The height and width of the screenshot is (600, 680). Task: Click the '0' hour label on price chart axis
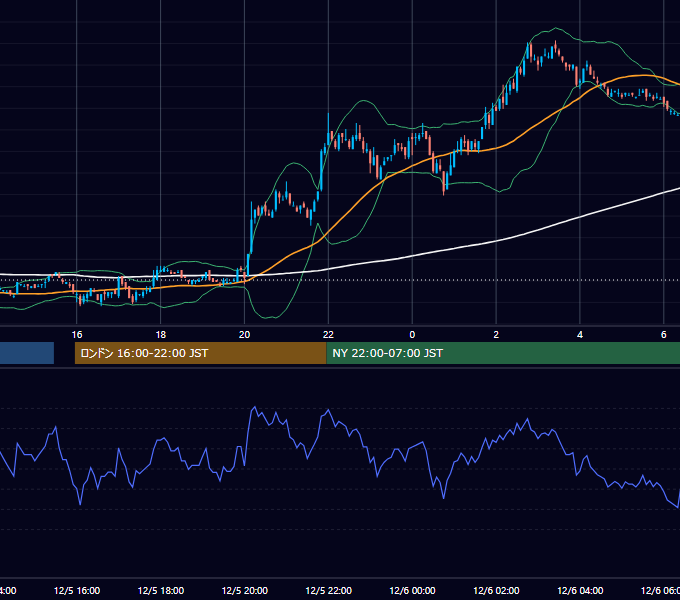click(x=412, y=335)
